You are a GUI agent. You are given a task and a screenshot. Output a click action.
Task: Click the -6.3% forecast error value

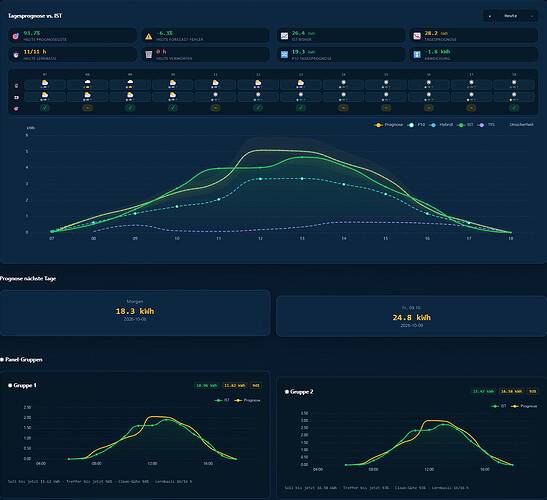point(165,33)
